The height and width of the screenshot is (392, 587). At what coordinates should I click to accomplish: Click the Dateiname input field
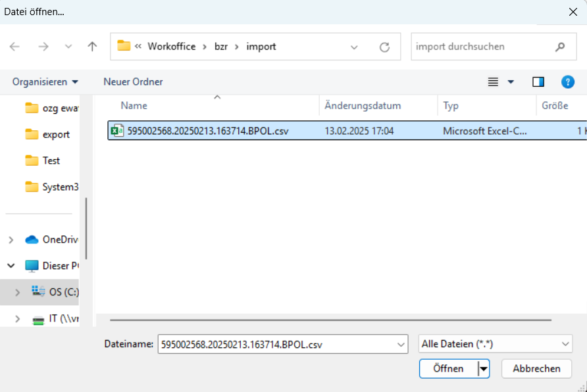276,343
